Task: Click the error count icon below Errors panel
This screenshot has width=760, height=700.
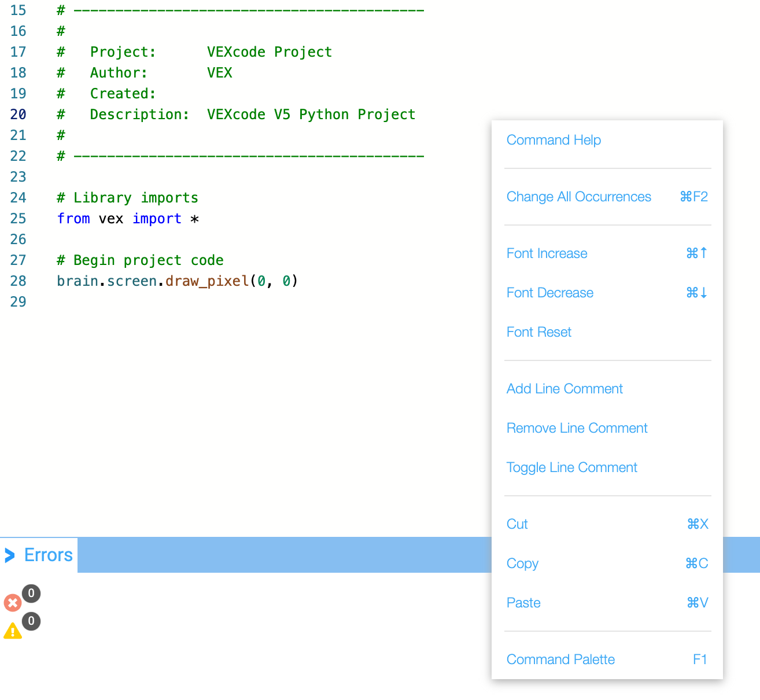Action: (13, 602)
